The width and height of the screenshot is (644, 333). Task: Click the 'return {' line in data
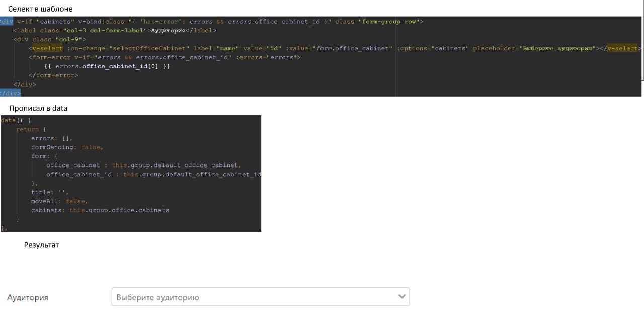pos(31,129)
